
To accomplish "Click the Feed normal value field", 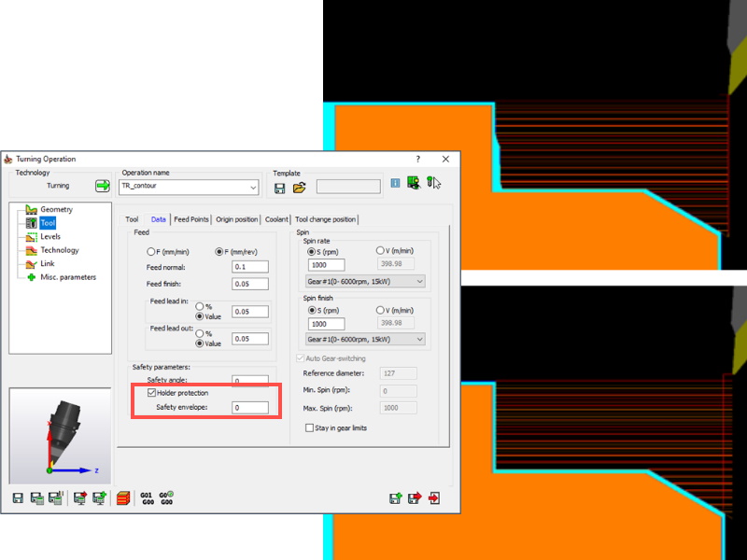I will tap(250, 267).
